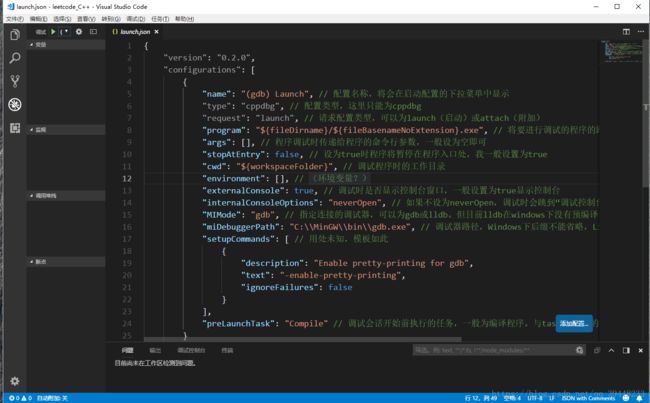Open the editor More Actions ellipsis
The height and width of the screenshot is (403, 650).
click(640, 32)
